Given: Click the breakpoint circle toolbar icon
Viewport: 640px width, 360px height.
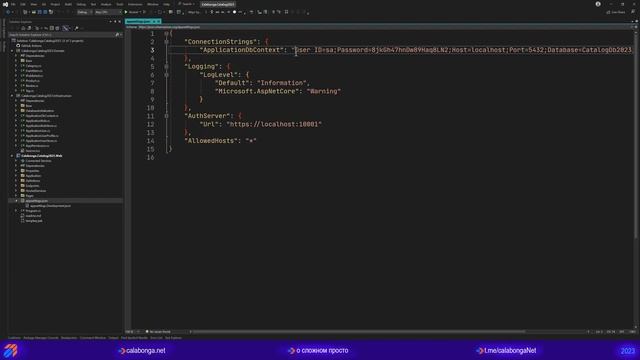Looking at the screenshot, I should 234,12.
